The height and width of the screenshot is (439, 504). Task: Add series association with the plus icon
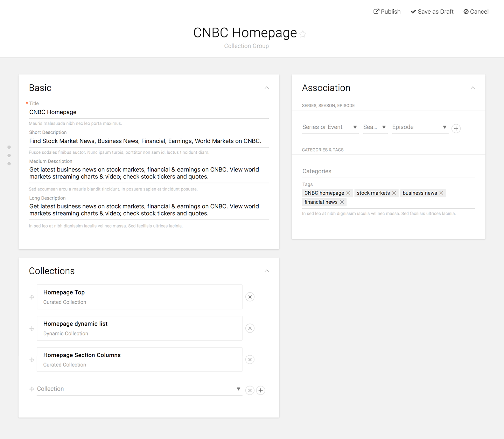coord(456,128)
